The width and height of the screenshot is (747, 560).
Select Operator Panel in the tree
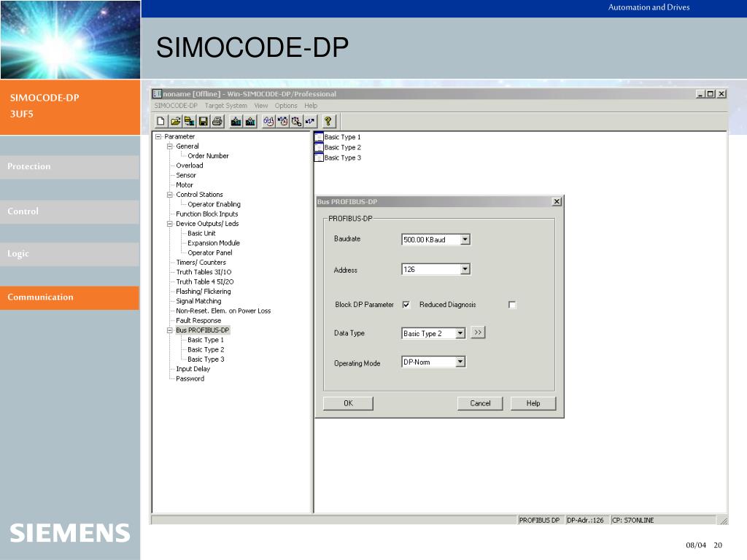(x=209, y=253)
